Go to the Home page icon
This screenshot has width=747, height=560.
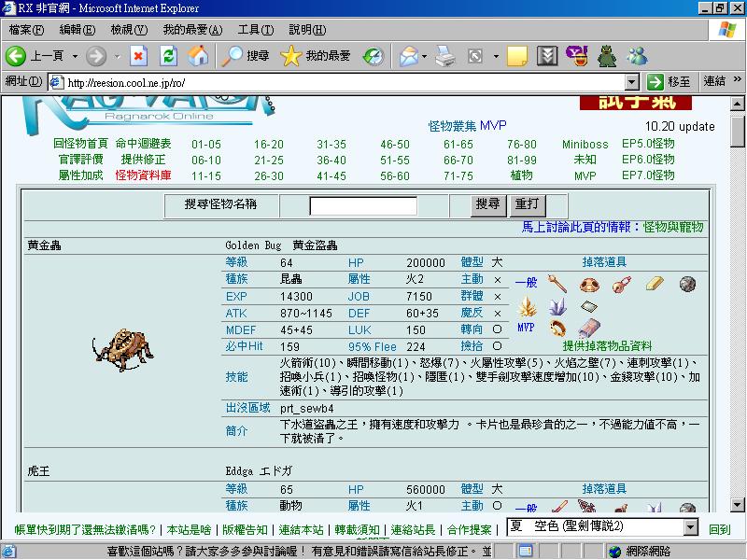(x=198, y=56)
